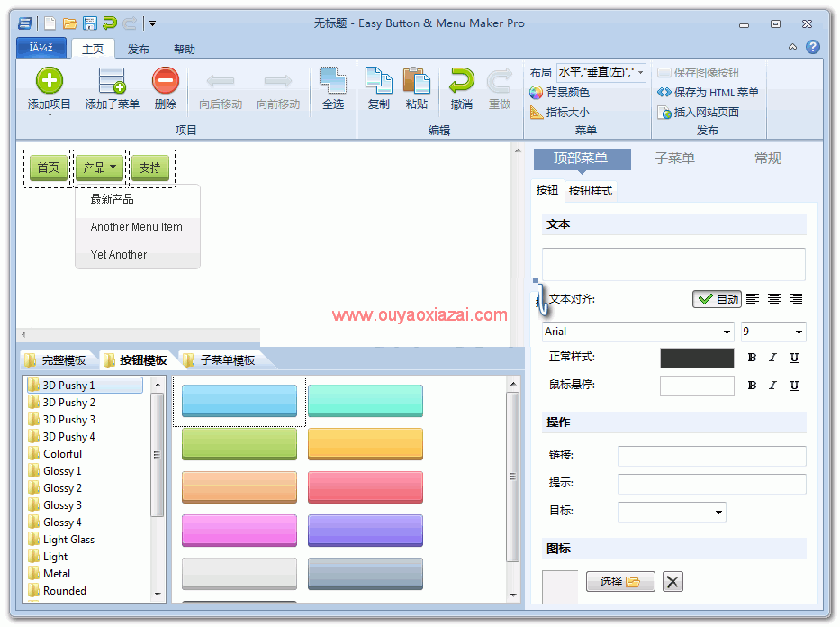
Task: Select Light Glass template folder
Action: coord(61,540)
